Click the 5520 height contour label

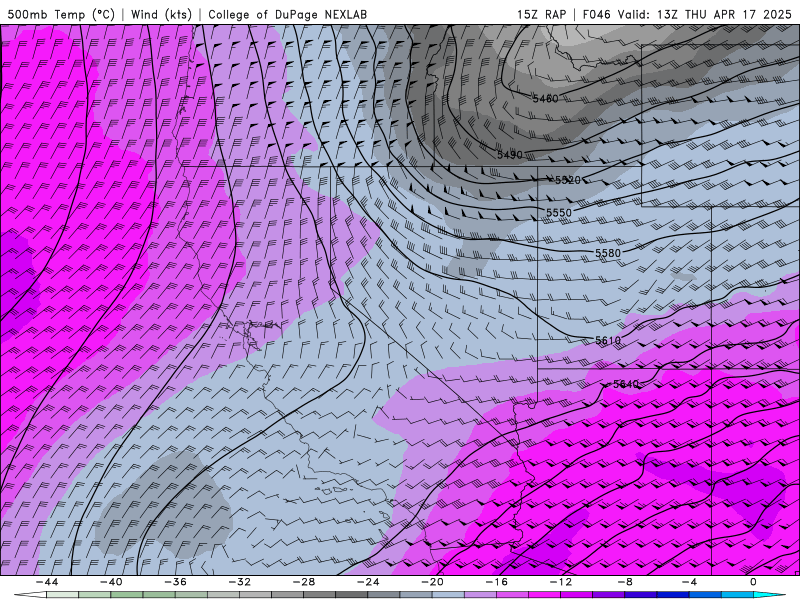[567, 180]
